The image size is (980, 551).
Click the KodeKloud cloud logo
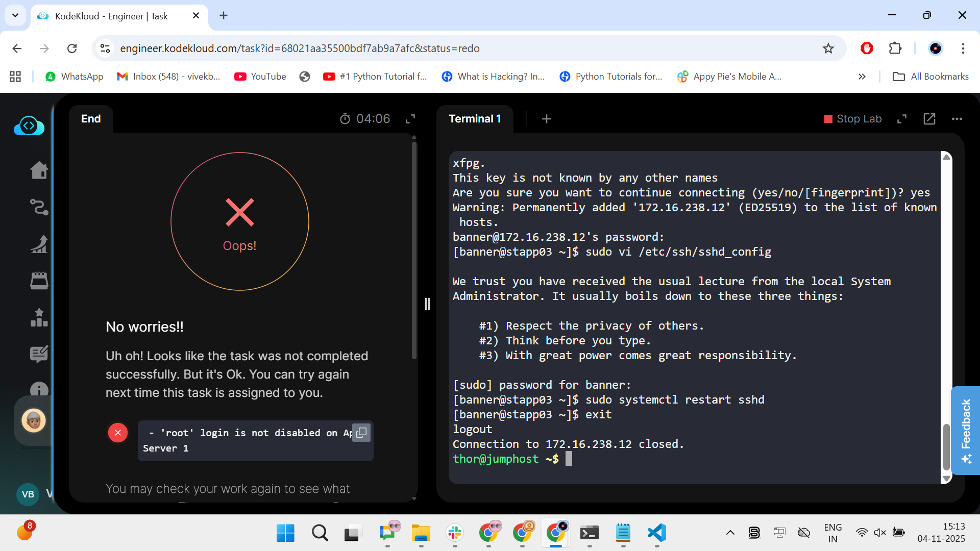29,126
